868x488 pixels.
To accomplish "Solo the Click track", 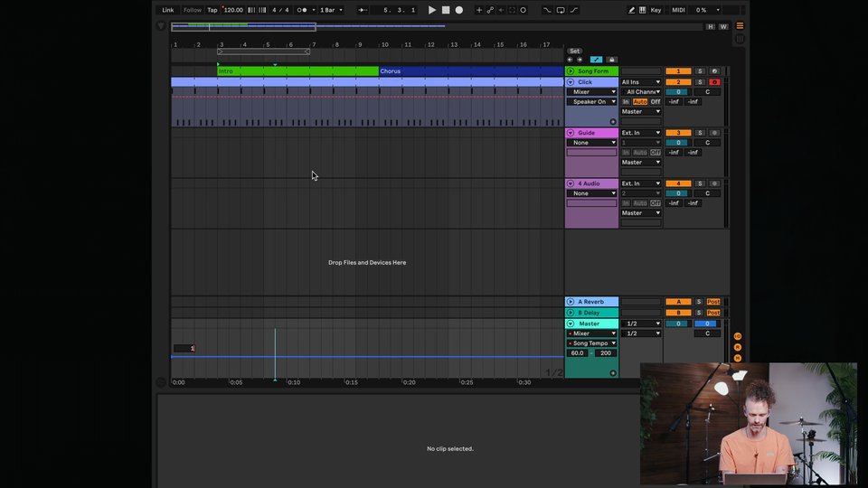I will (x=700, y=82).
